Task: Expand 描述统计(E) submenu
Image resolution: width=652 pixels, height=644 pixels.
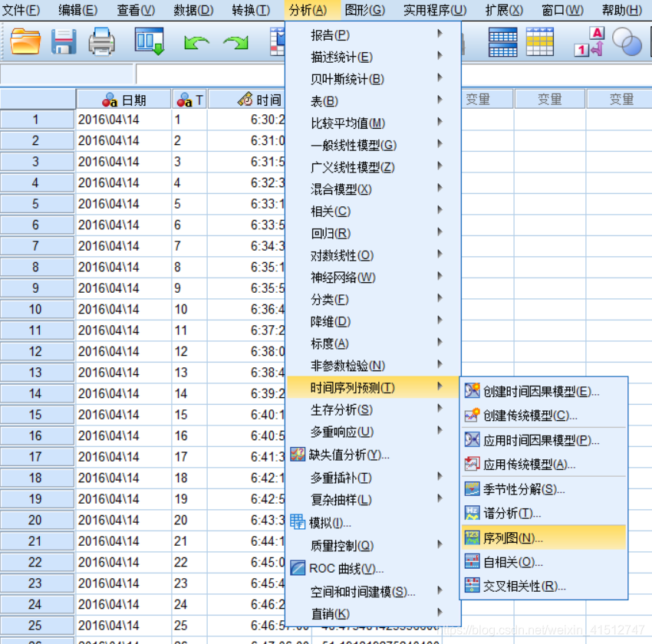Action: tap(374, 57)
